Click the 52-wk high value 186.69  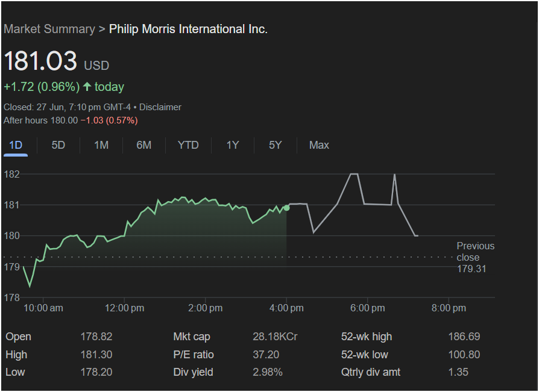[464, 337]
